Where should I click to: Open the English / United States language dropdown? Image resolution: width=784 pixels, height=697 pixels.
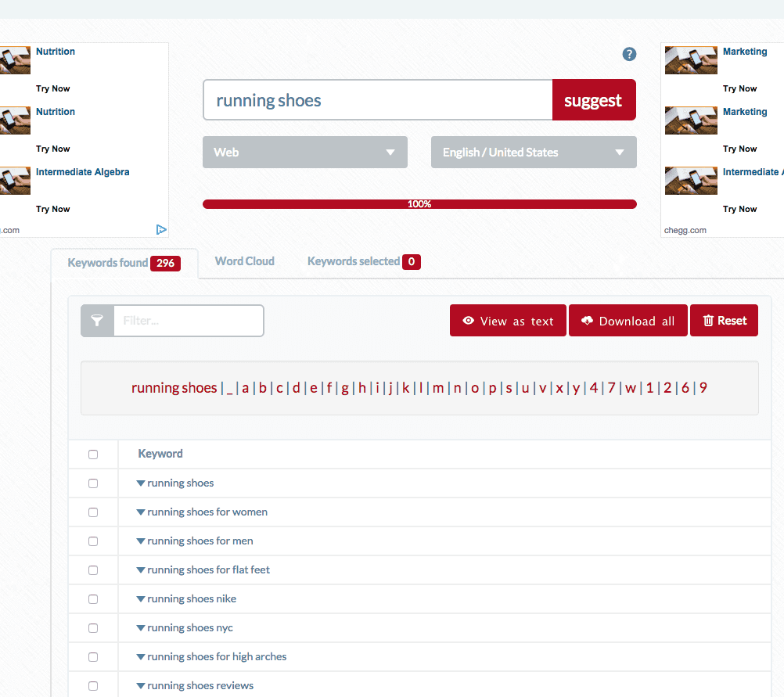point(533,152)
